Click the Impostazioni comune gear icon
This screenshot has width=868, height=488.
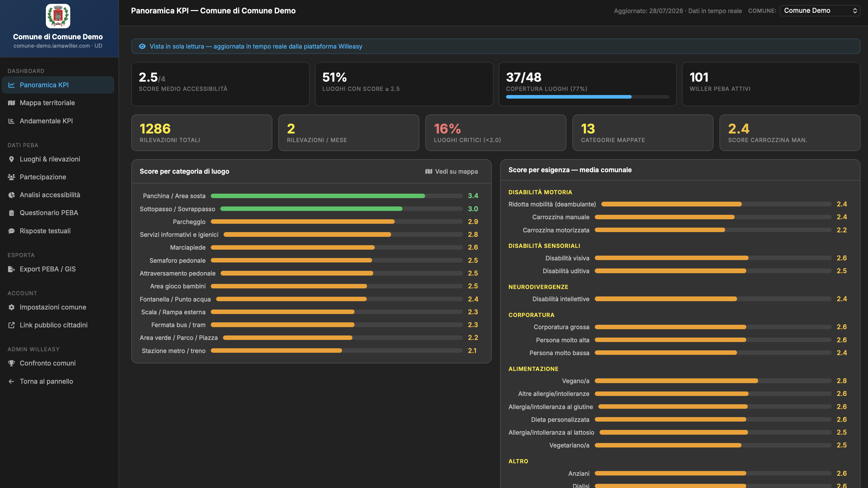11,307
